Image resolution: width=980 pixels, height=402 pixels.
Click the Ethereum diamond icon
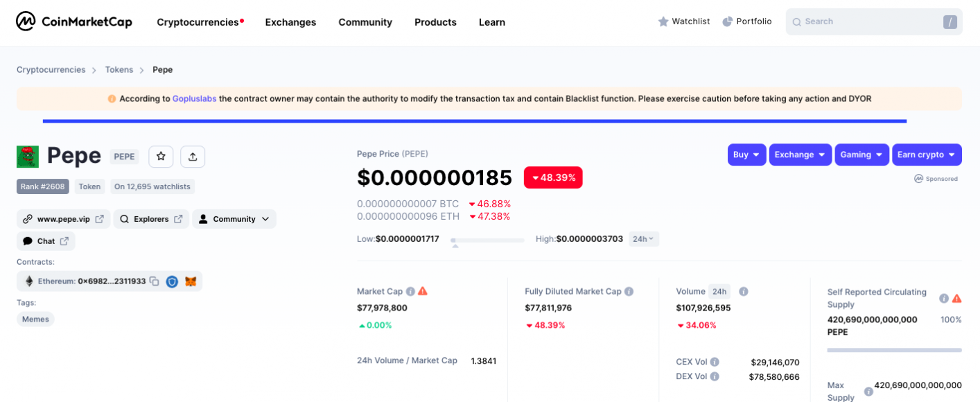pos(29,281)
